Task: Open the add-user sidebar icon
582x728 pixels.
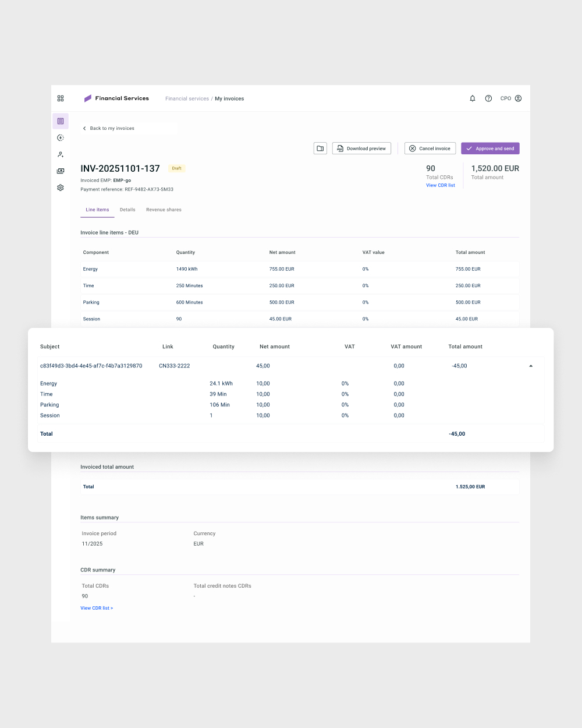Action: click(61, 154)
